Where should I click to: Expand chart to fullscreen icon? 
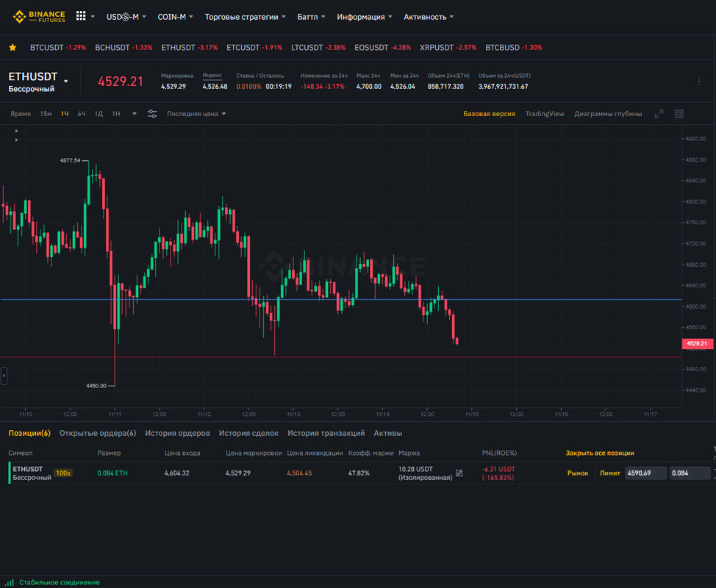click(x=659, y=114)
